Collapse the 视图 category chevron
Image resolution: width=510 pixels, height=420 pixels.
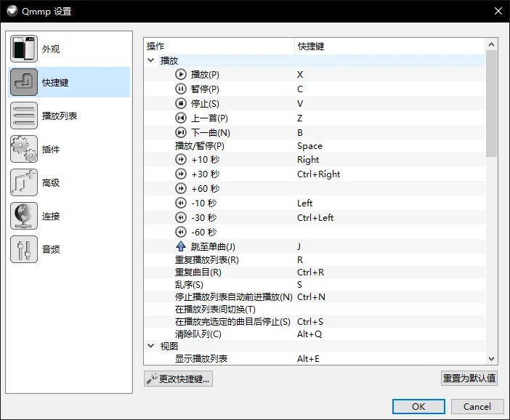coord(151,346)
